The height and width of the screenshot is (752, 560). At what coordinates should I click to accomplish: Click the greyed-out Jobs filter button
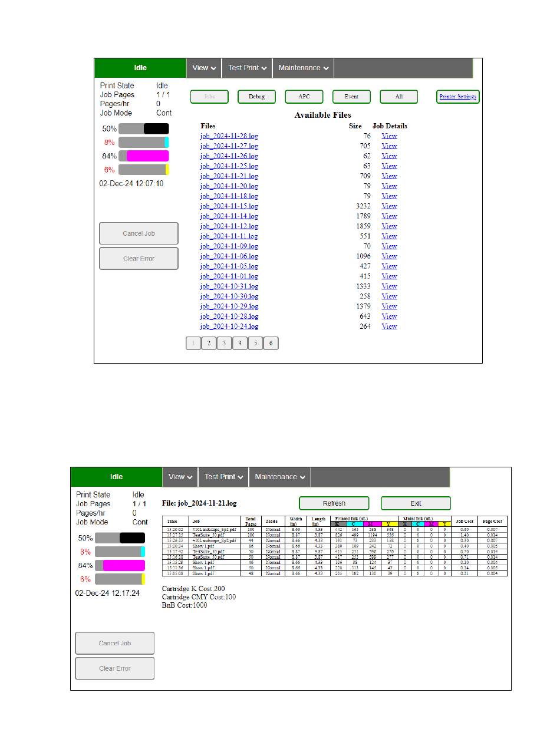coord(209,97)
